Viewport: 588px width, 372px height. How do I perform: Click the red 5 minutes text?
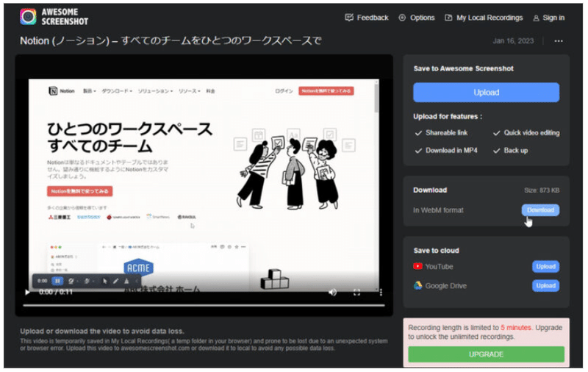click(516, 328)
